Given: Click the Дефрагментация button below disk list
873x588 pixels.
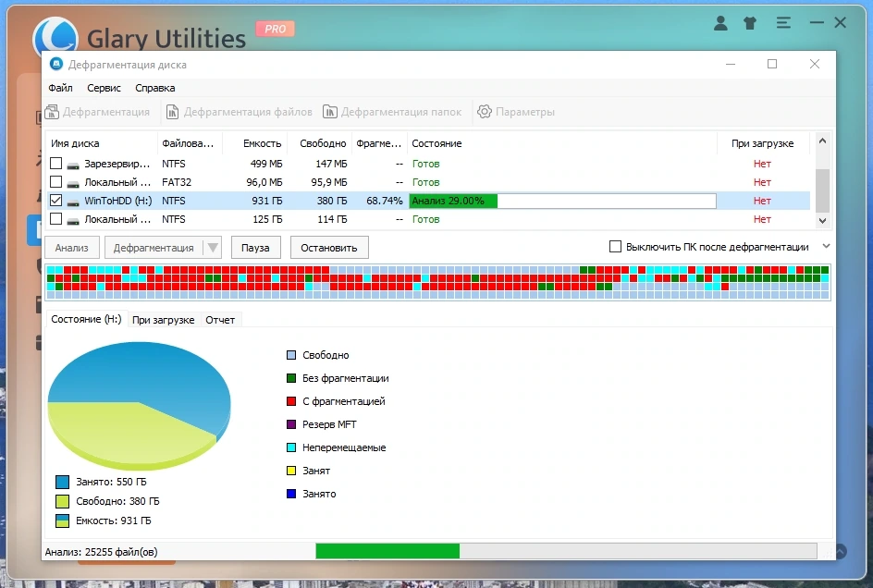Looking at the screenshot, I should 154,248.
